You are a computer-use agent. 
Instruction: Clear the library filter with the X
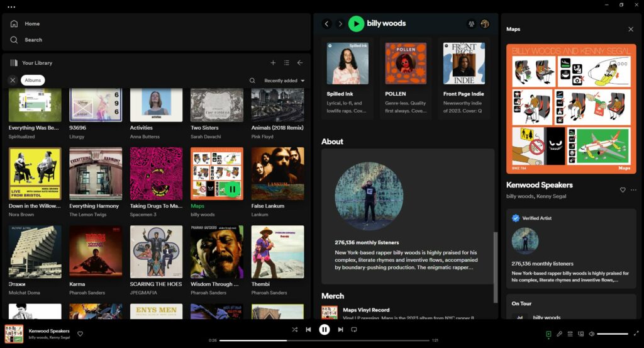(13, 80)
